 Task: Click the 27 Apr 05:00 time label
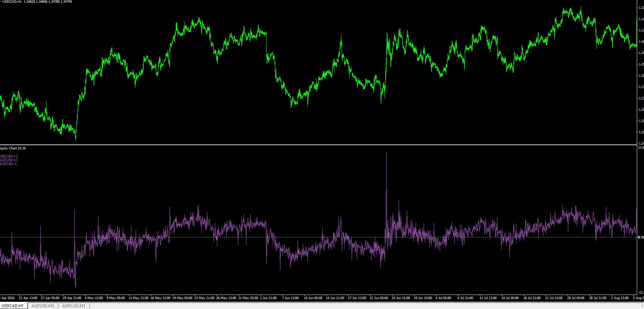50,298
